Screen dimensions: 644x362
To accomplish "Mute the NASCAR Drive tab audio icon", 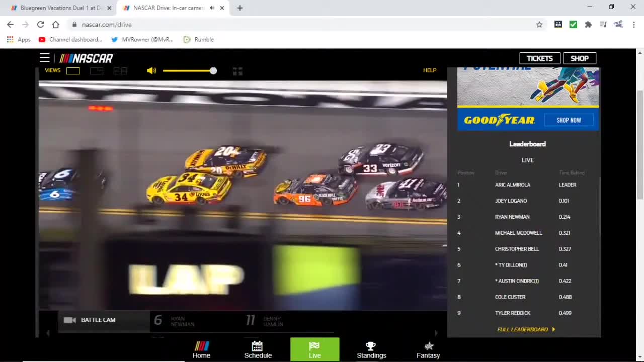I will pos(212,8).
